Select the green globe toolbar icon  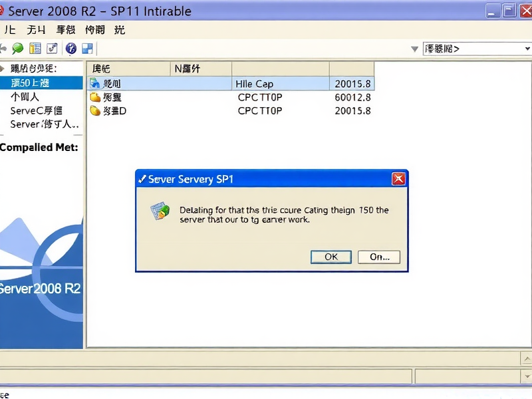click(18, 48)
